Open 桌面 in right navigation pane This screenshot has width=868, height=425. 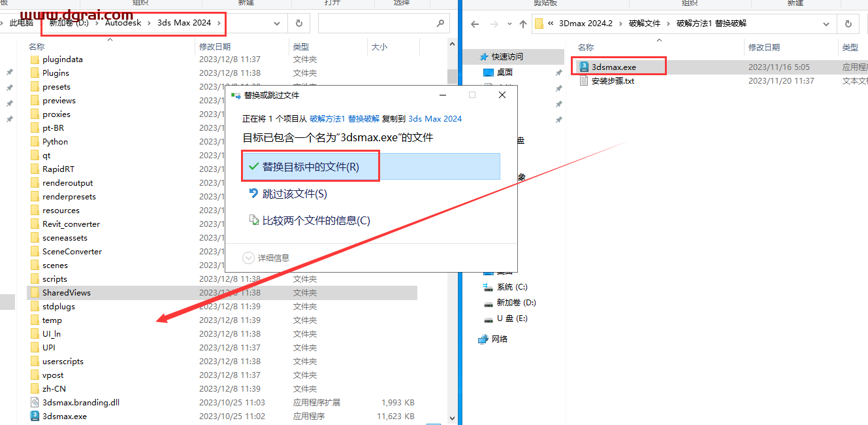(505, 72)
